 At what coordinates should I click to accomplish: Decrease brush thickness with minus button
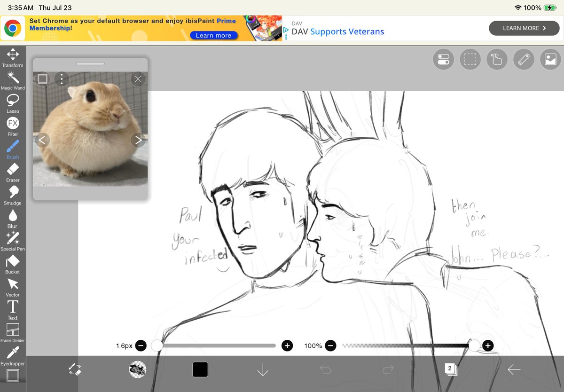pyautogui.click(x=141, y=346)
